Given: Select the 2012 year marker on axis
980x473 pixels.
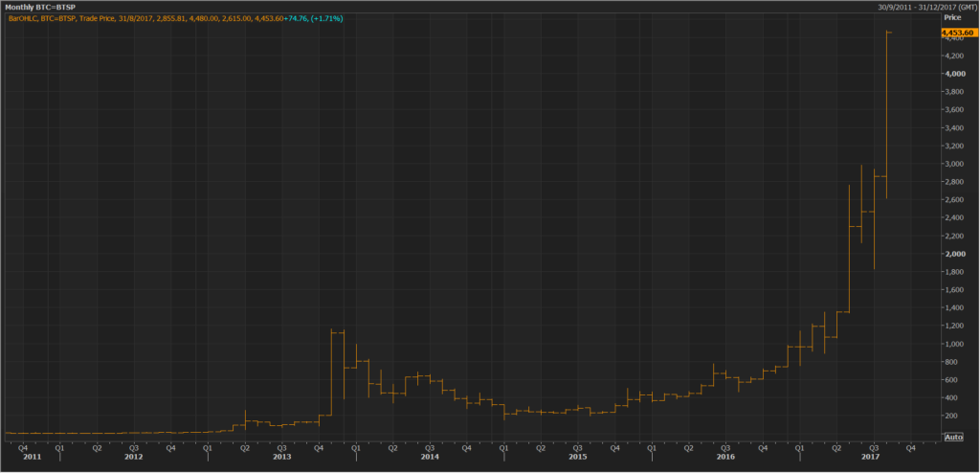Looking at the screenshot, I should tap(134, 458).
